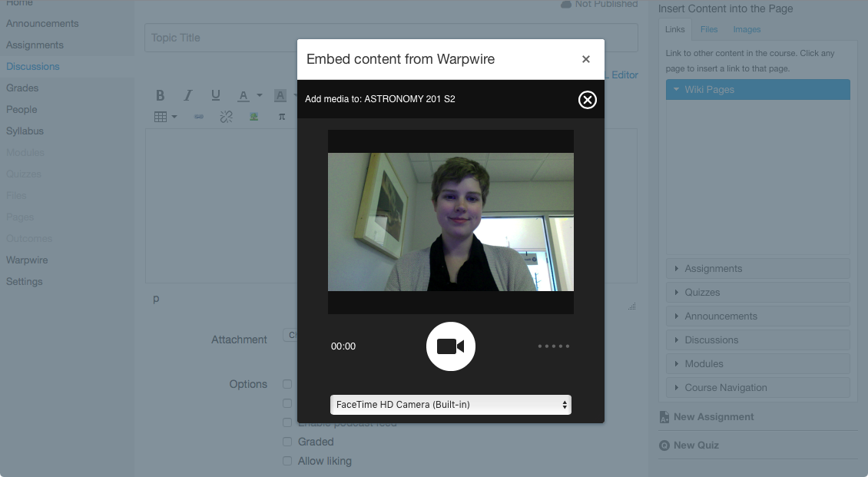Expand the Discussions section in right panel
Viewport: 868px width, 477px height.
point(758,340)
